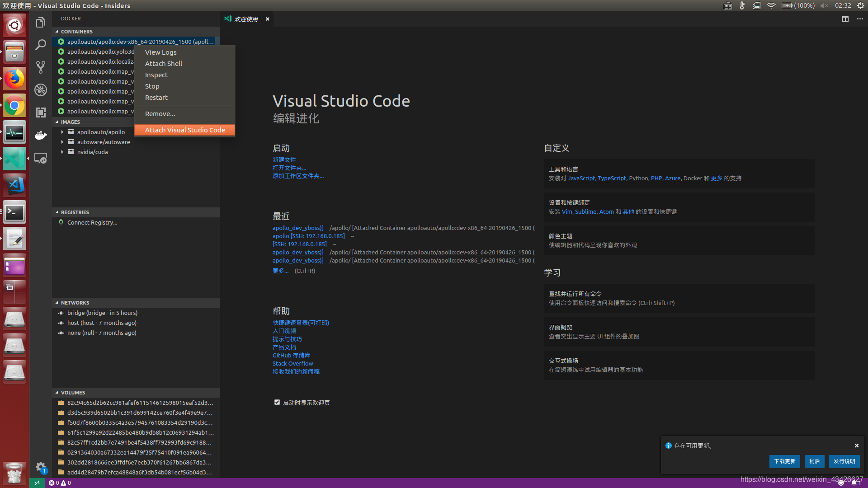Open the Stack Overflow help link
868x488 pixels.
coord(292,363)
